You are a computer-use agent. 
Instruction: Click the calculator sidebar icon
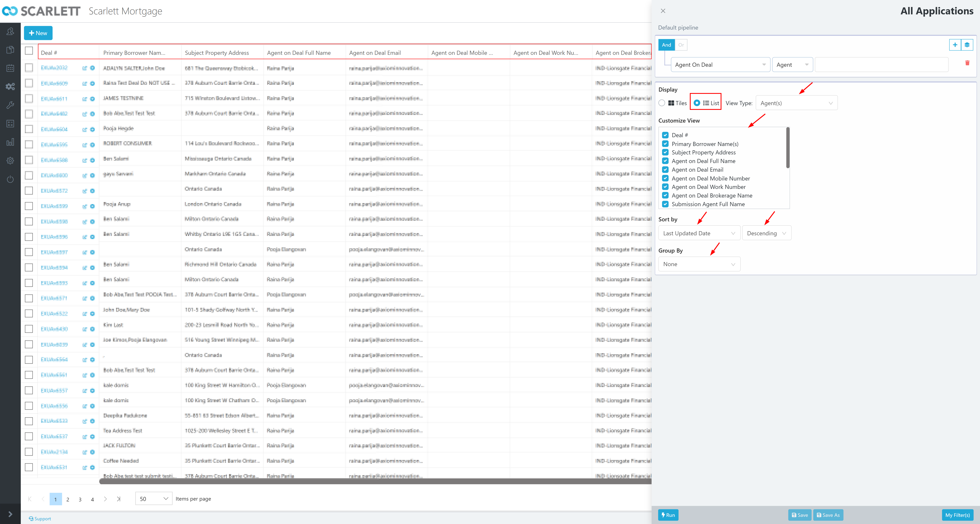10,124
